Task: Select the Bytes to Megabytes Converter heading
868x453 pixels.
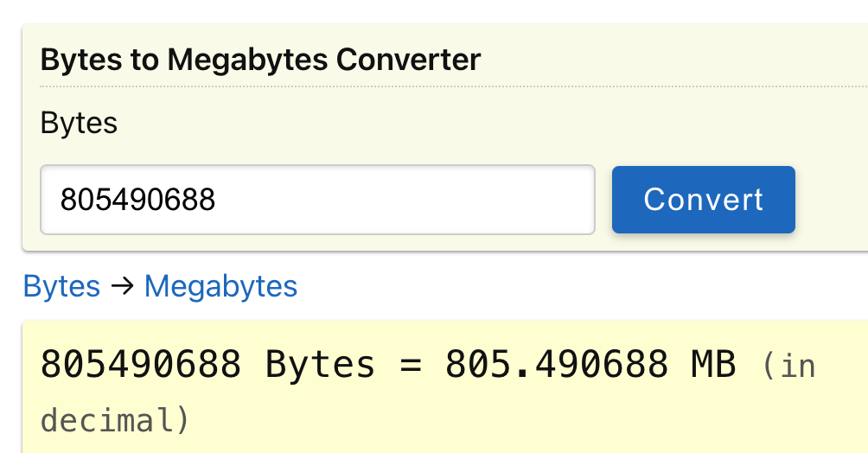Action: tap(261, 60)
